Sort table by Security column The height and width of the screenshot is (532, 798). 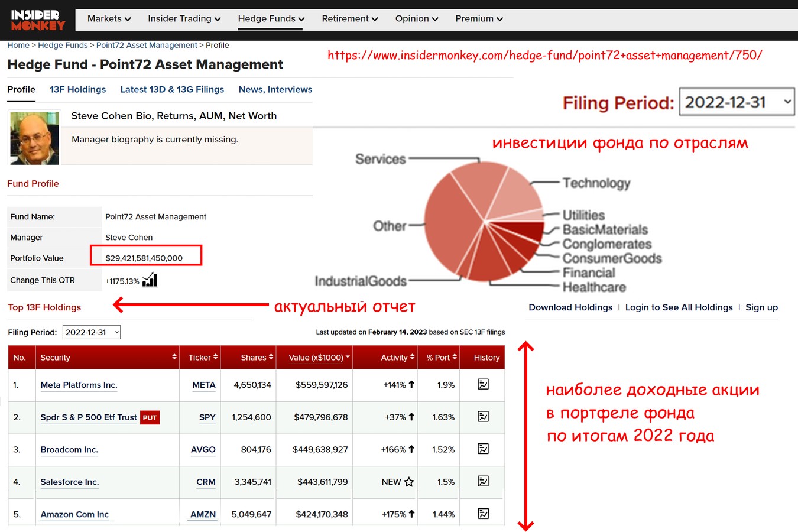coord(108,358)
